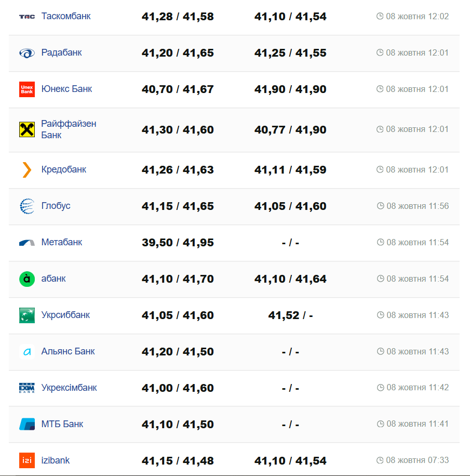Click the orange Кредобанк chevron logo
Screen dimensions: 470x476
point(27,170)
